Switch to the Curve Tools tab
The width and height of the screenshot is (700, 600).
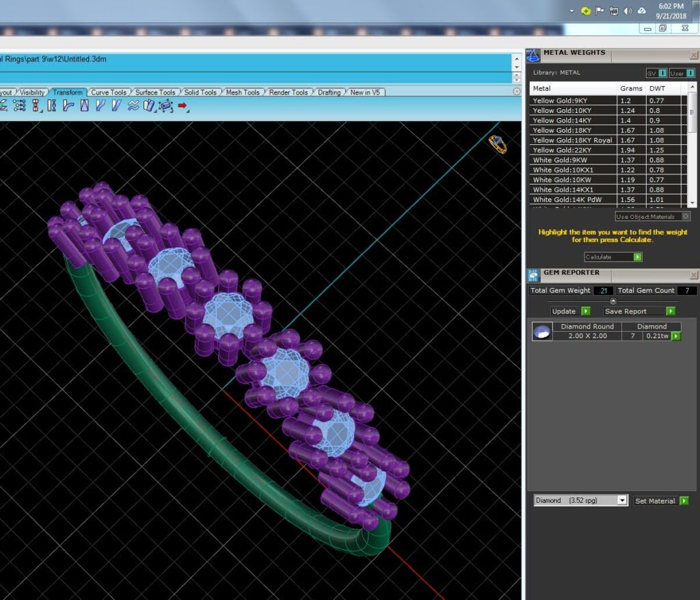[x=109, y=92]
